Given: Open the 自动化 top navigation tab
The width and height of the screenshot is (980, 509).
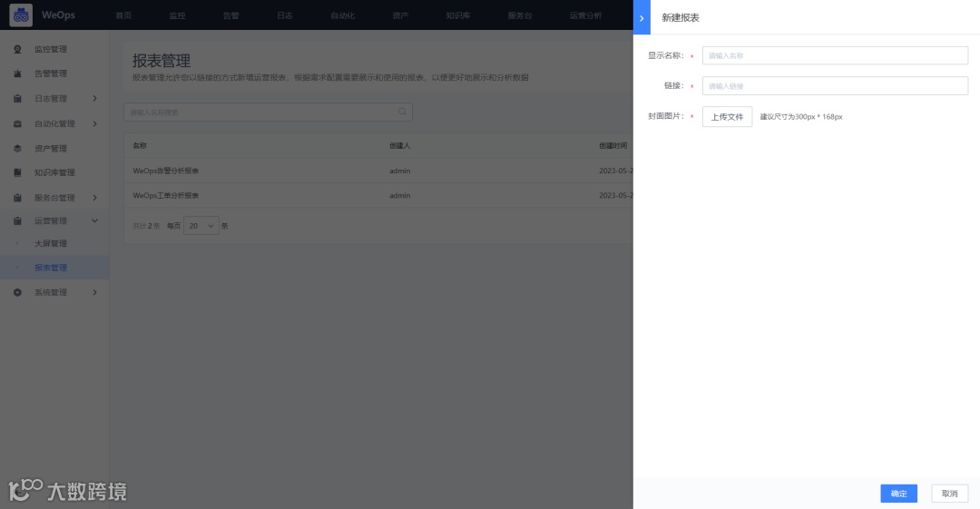Looking at the screenshot, I should pos(342,15).
